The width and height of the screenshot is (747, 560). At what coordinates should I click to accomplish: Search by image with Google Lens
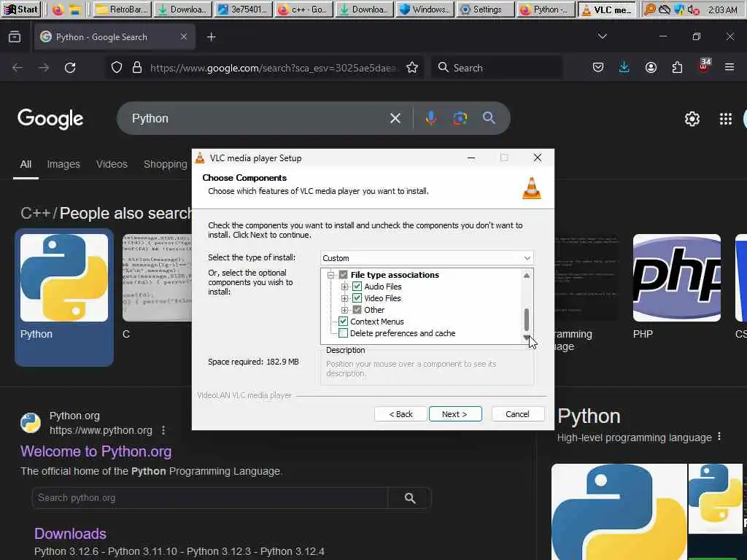460,118
